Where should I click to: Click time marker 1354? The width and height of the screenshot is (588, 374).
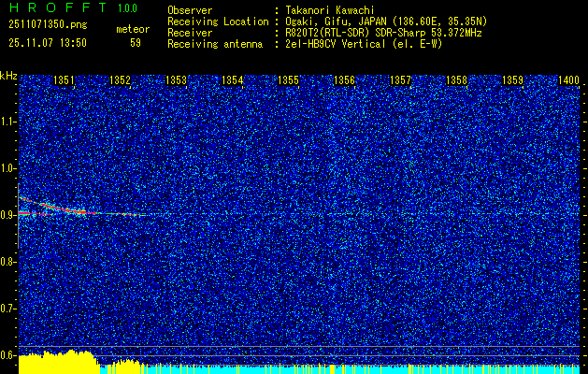point(232,80)
